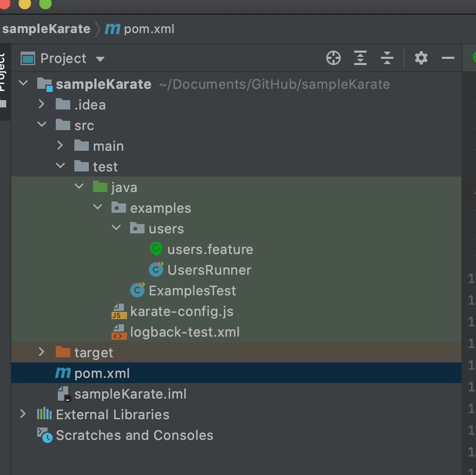Click the ExamplesTest class icon
This screenshot has height=475, width=476.
pyautogui.click(x=137, y=290)
